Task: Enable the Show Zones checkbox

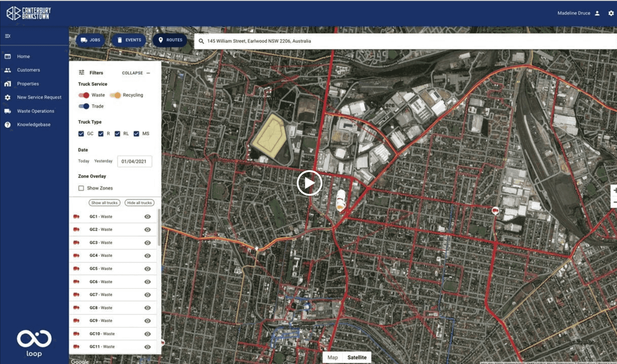Action: coord(81,188)
